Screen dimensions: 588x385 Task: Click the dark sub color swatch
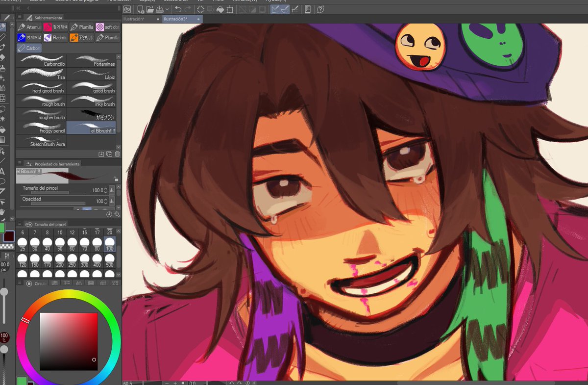10,236
